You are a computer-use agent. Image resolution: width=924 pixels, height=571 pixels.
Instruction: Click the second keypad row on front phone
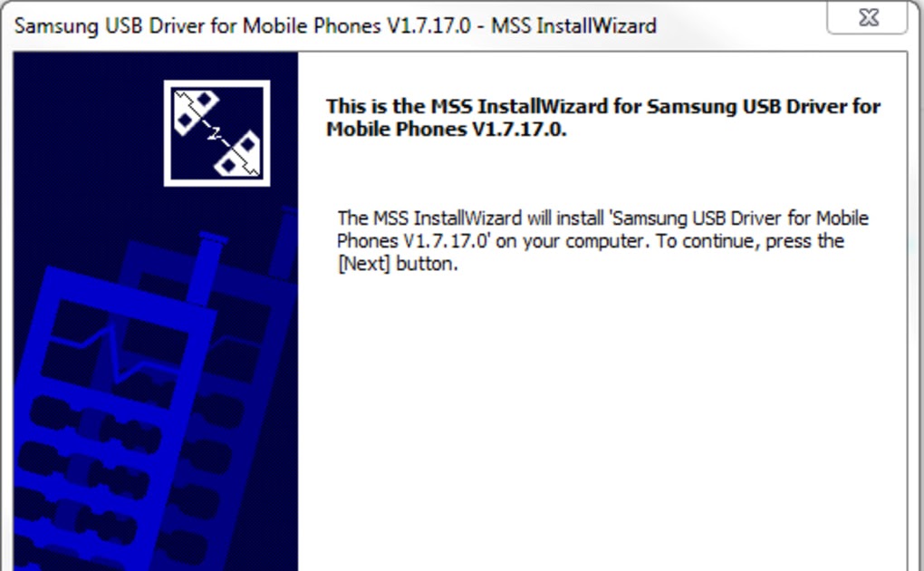[x=82, y=469]
